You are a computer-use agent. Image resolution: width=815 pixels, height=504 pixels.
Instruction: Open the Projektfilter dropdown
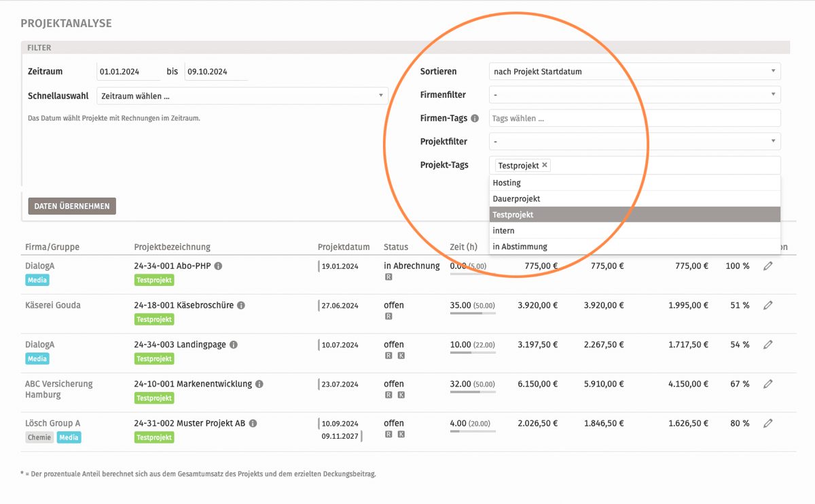pyautogui.click(x=634, y=142)
